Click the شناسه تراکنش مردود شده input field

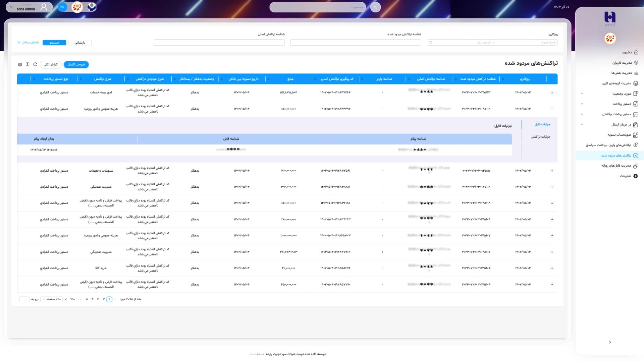pos(356,43)
